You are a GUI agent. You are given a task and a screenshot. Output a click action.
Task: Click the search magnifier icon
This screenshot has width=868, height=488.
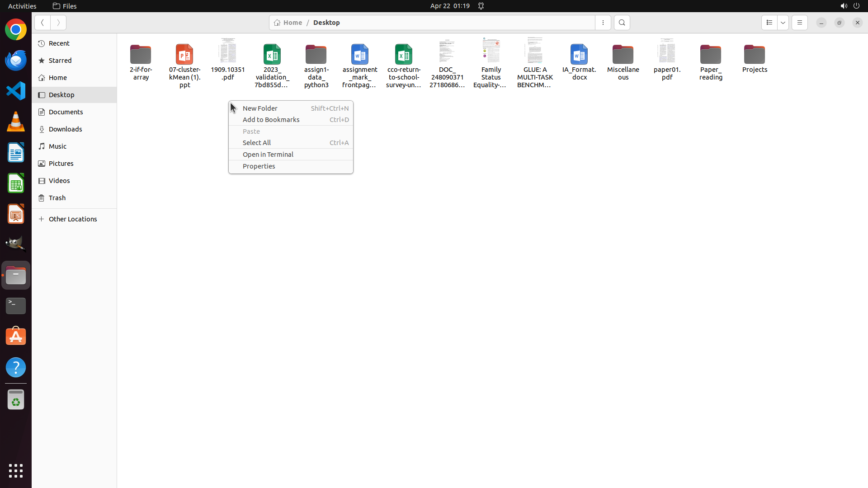622,23
